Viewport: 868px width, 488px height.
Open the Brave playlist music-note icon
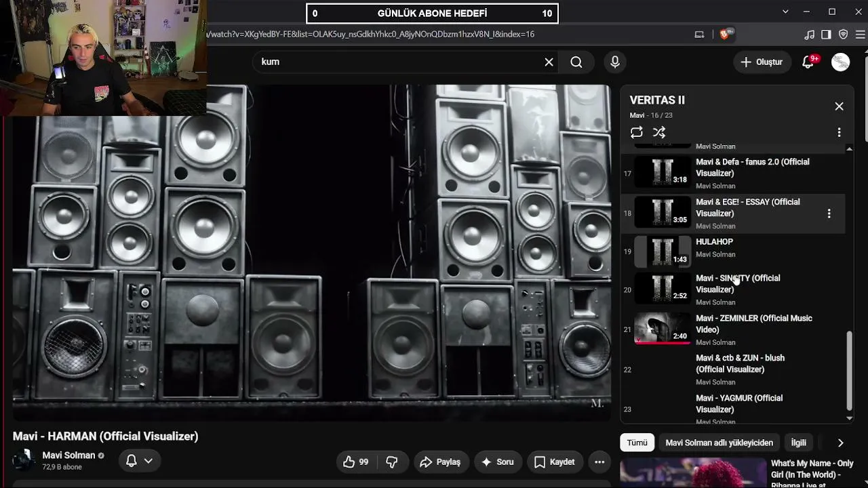point(809,34)
